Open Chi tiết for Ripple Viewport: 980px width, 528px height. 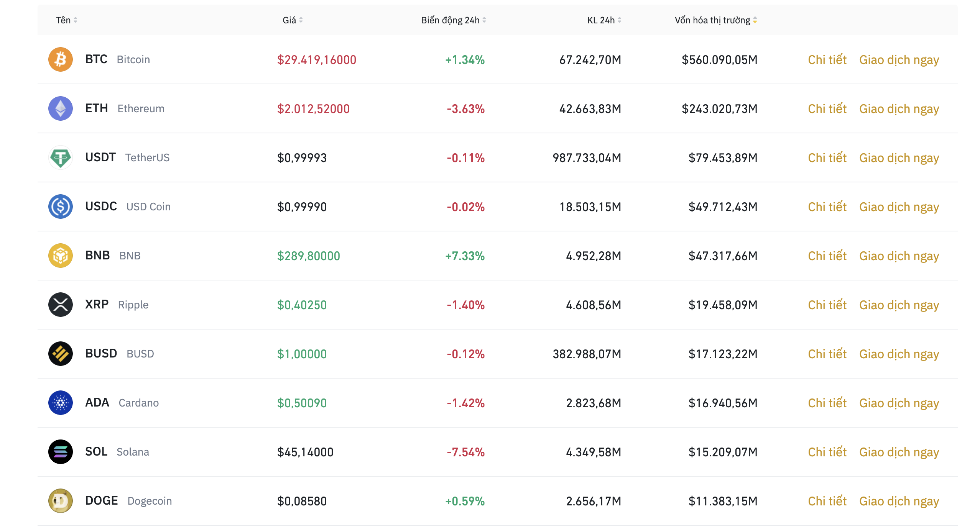[827, 305]
